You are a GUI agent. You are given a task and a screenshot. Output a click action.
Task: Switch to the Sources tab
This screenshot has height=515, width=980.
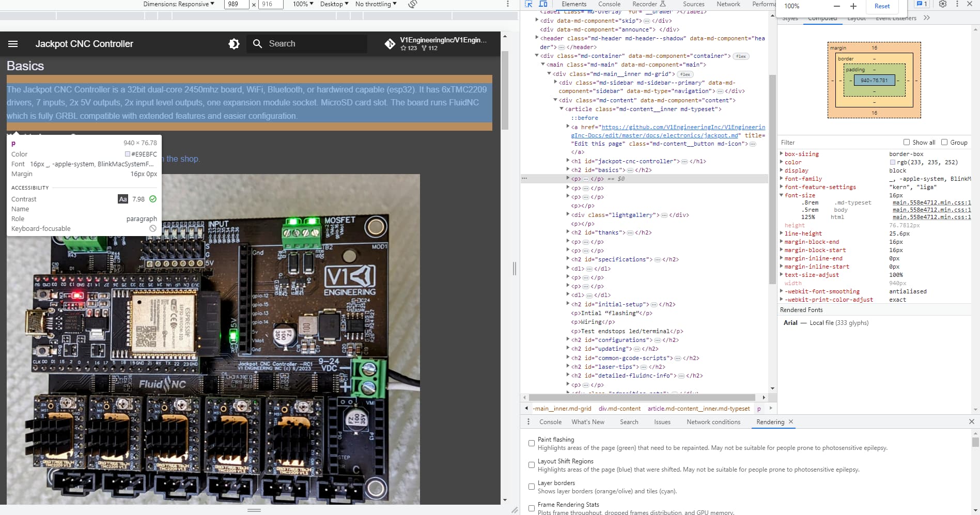coord(693,4)
